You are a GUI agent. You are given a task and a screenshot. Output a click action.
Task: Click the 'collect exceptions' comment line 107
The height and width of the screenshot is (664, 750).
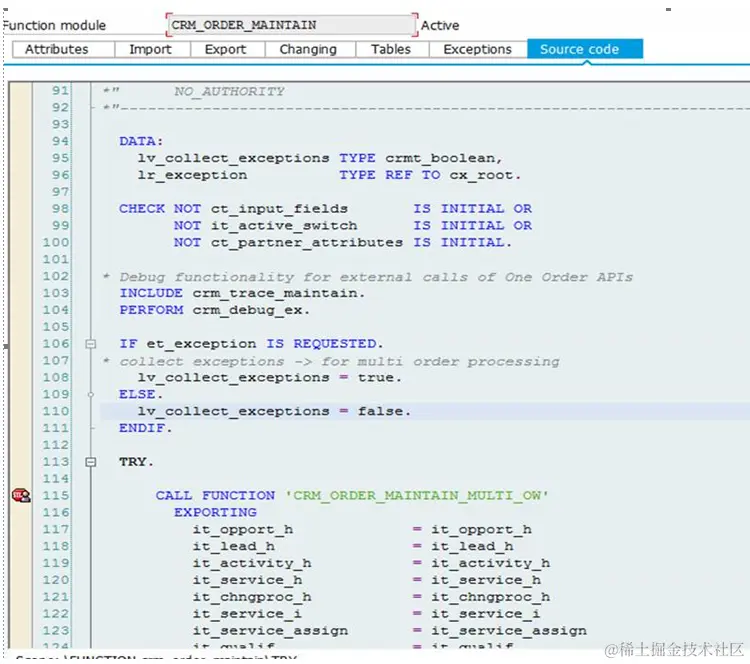(x=332, y=361)
